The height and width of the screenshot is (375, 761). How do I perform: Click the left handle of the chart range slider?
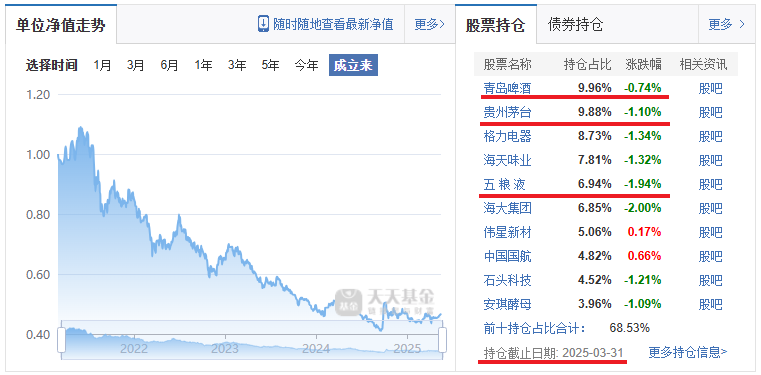coord(61,340)
